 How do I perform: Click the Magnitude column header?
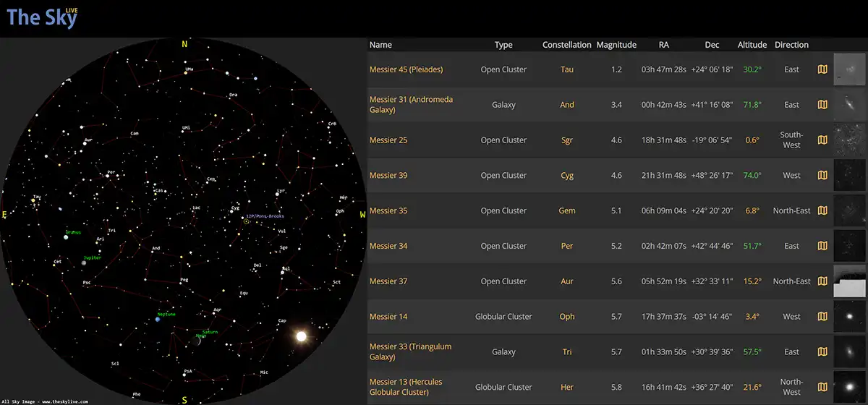pyautogui.click(x=616, y=45)
